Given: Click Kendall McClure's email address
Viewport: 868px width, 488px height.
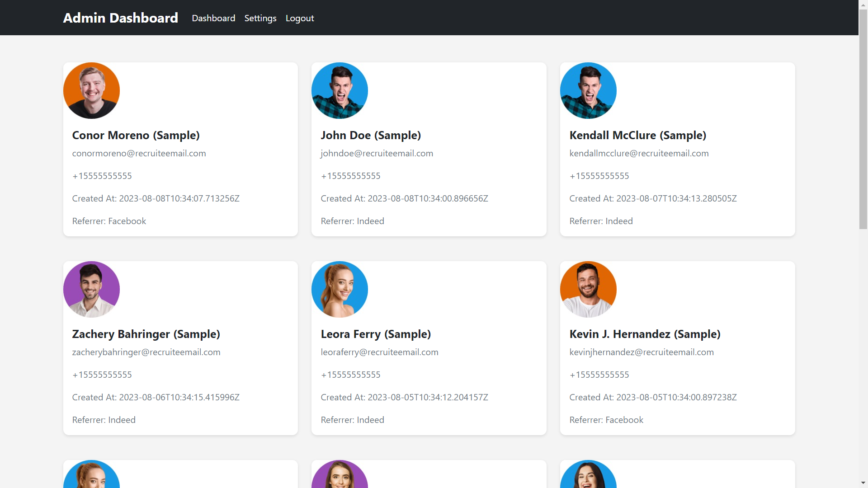Looking at the screenshot, I should (639, 153).
